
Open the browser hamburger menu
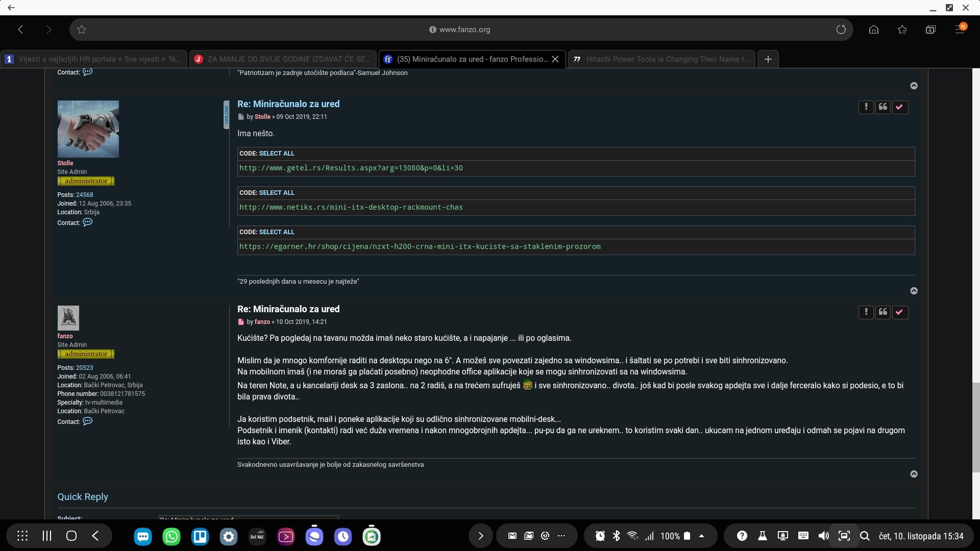pyautogui.click(x=960, y=29)
